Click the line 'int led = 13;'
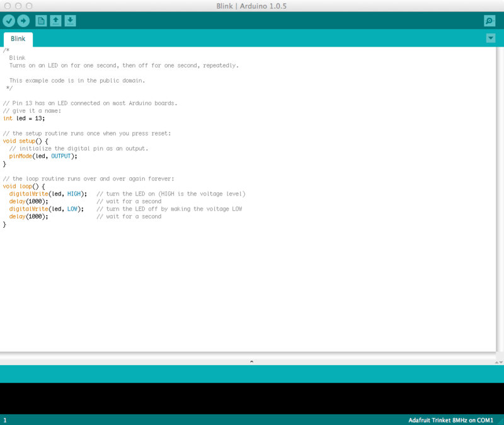 pos(24,119)
